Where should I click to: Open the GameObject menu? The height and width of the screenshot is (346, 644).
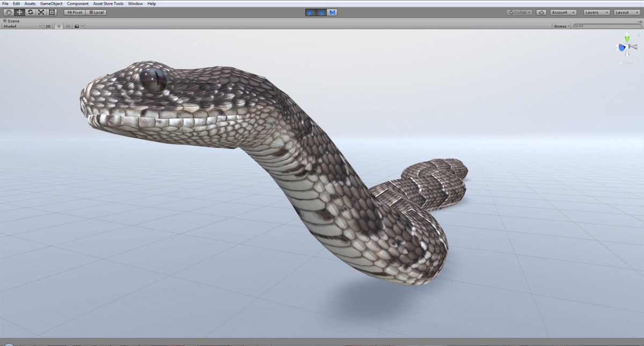point(50,3)
